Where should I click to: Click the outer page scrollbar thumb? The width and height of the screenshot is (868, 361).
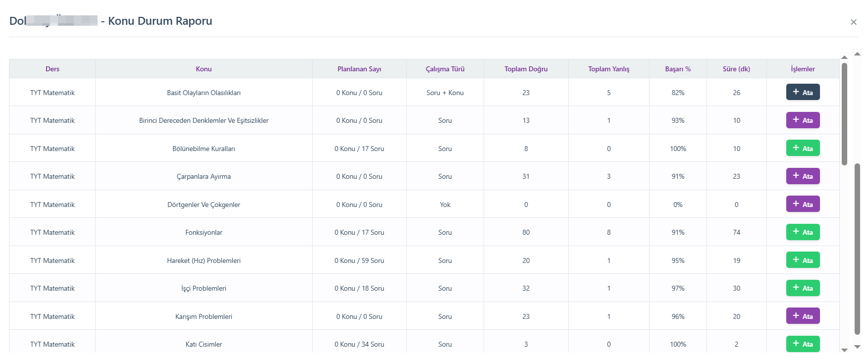(857, 248)
